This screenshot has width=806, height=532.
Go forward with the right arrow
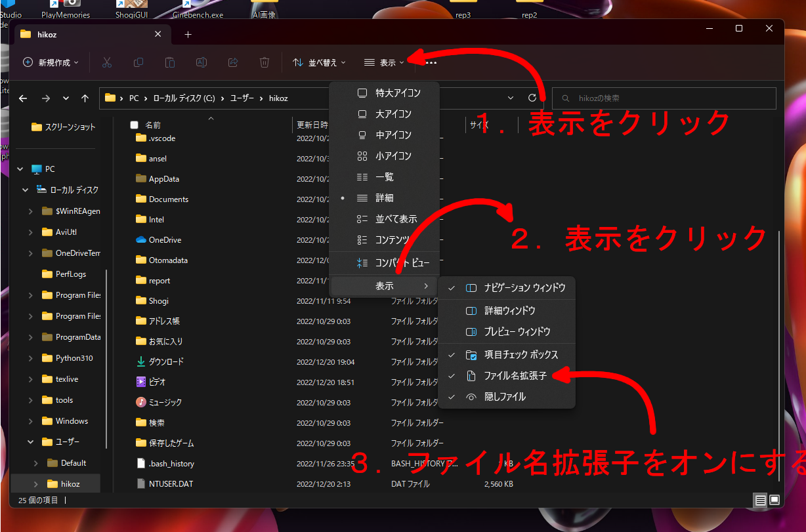[45, 98]
